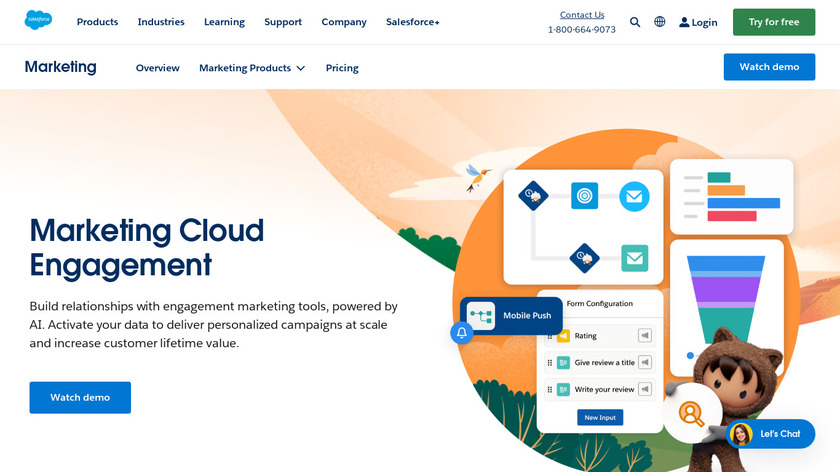The image size is (840, 472).
Task: Expand the Marketing Products chevron
Action: pyautogui.click(x=301, y=68)
